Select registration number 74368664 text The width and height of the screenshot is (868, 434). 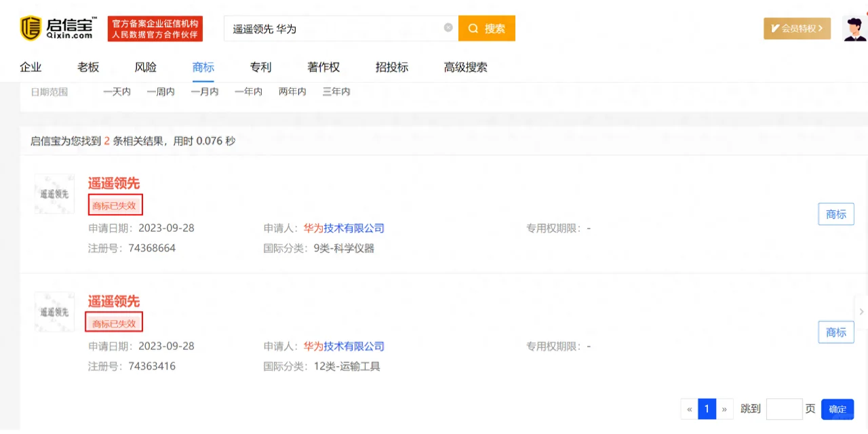click(152, 248)
